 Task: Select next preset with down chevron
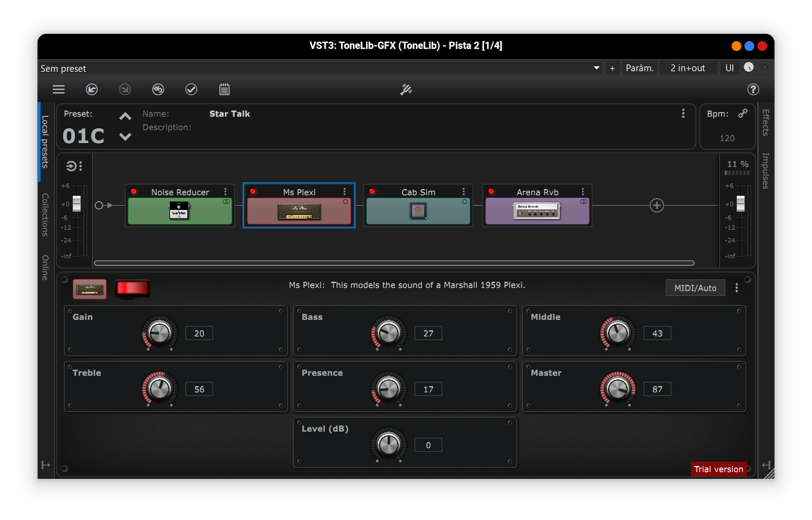pyautogui.click(x=125, y=137)
